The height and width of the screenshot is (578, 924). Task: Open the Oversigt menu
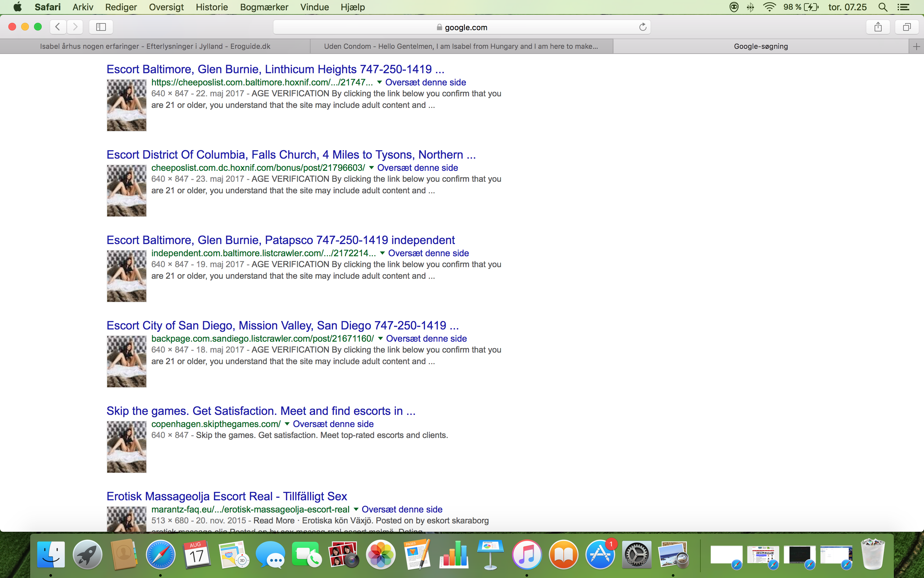click(x=166, y=7)
